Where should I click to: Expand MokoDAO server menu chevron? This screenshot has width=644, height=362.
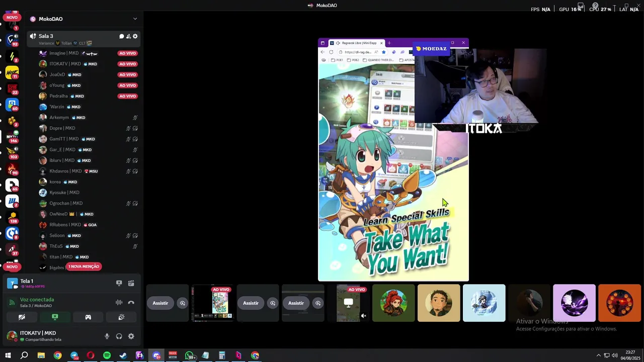point(135,19)
